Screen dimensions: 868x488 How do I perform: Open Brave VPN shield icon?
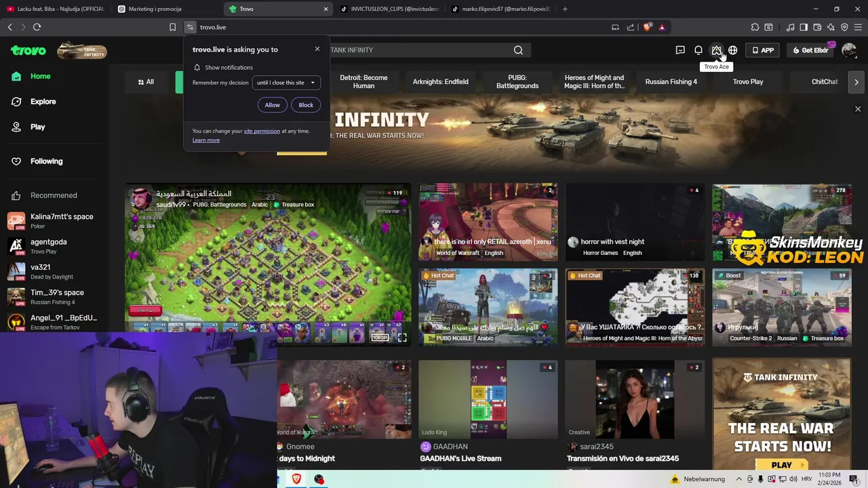[844, 27]
